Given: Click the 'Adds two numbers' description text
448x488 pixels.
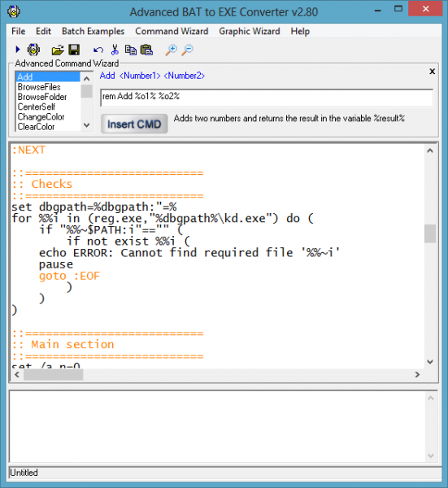Looking at the screenshot, I should tap(289, 118).
